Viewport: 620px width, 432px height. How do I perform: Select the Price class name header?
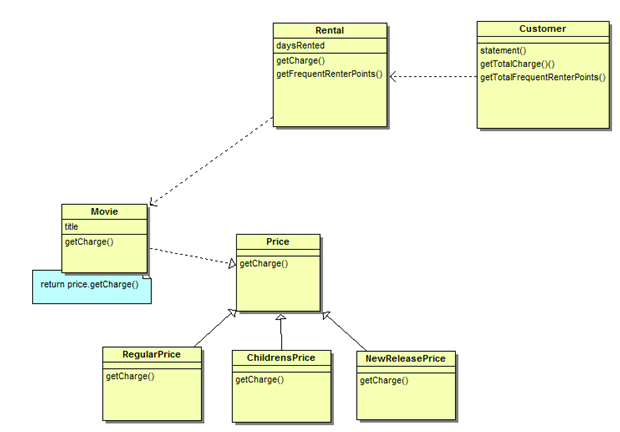(x=277, y=242)
